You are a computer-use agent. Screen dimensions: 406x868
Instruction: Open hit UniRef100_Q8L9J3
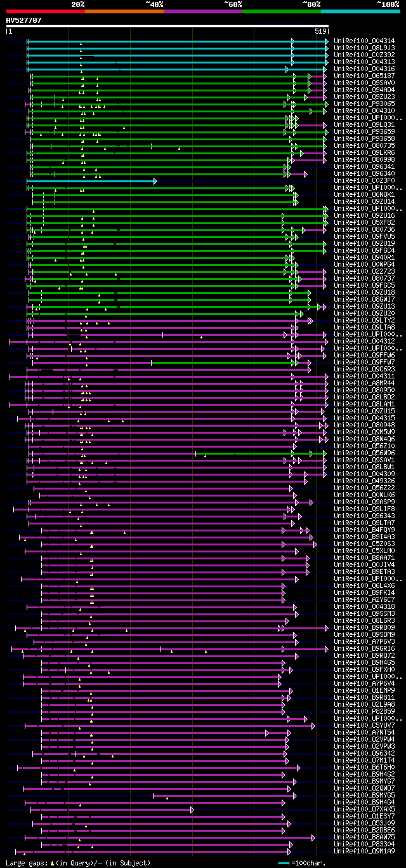(364, 48)
